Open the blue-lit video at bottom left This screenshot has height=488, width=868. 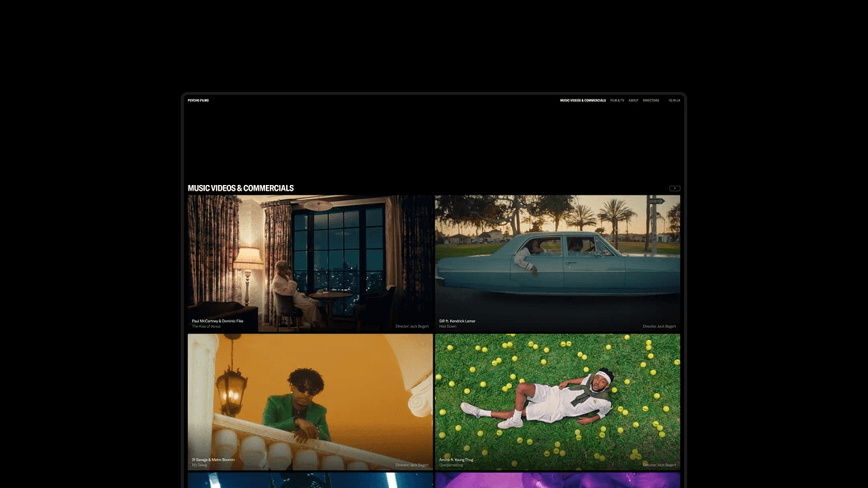[x=310, y=480]
